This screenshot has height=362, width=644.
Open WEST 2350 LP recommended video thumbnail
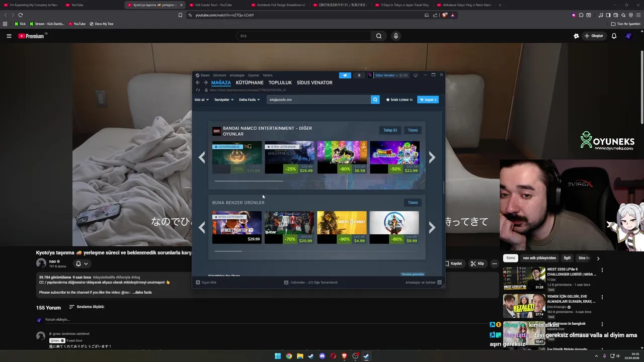(x=524, y=279)
